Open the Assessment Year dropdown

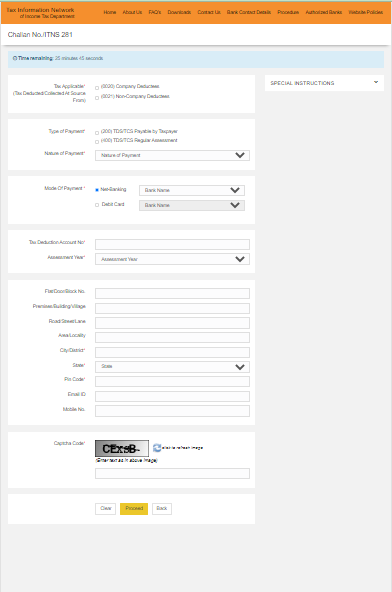(172, 259)
